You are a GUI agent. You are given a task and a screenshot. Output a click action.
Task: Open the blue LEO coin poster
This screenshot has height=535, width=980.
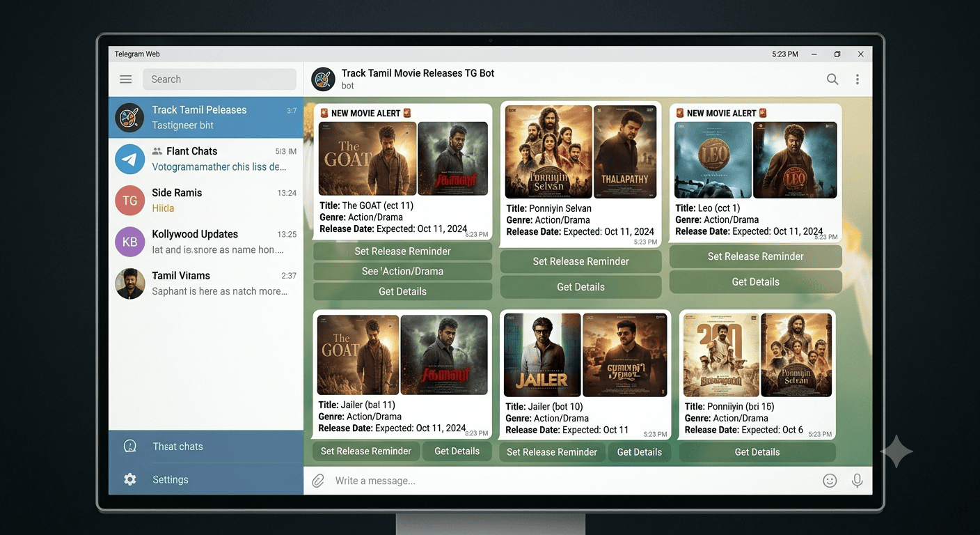[x=713, y=160]
